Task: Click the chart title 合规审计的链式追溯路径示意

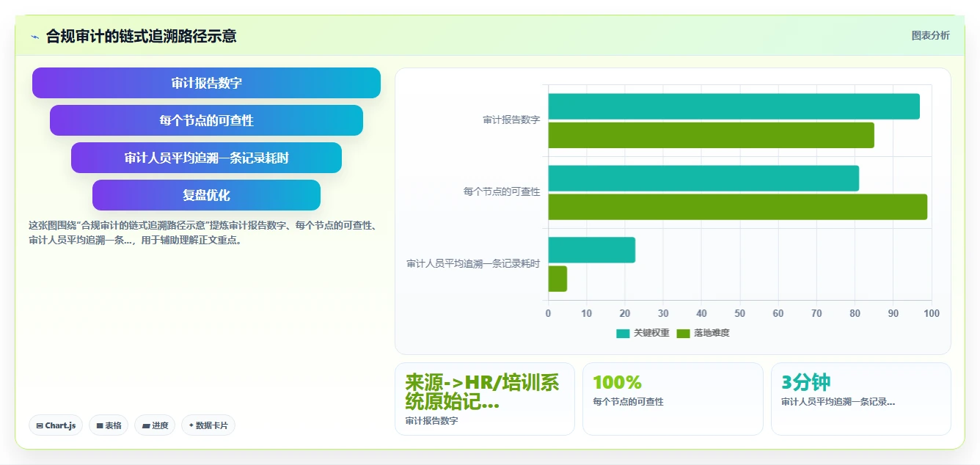Action: (141, 36)
